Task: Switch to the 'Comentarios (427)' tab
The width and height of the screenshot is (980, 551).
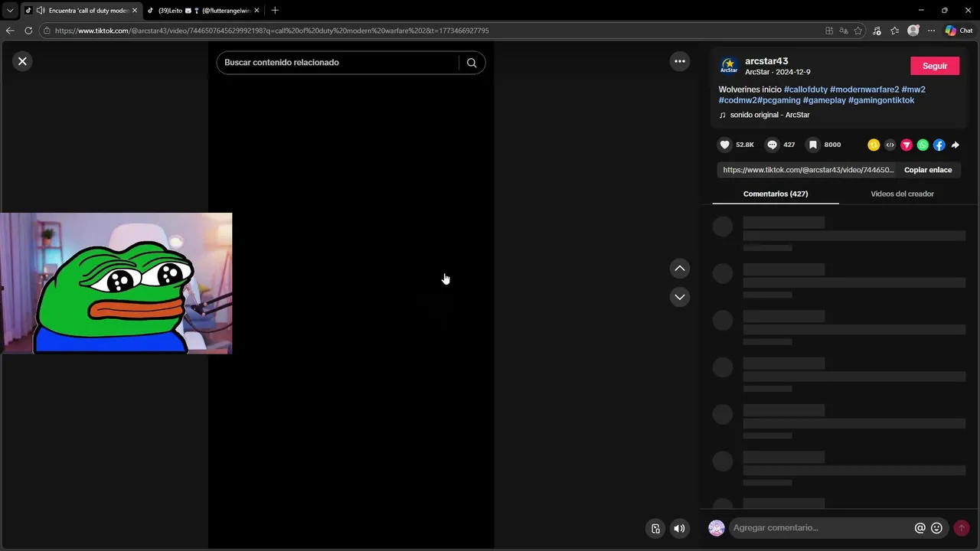Action: 776,194
